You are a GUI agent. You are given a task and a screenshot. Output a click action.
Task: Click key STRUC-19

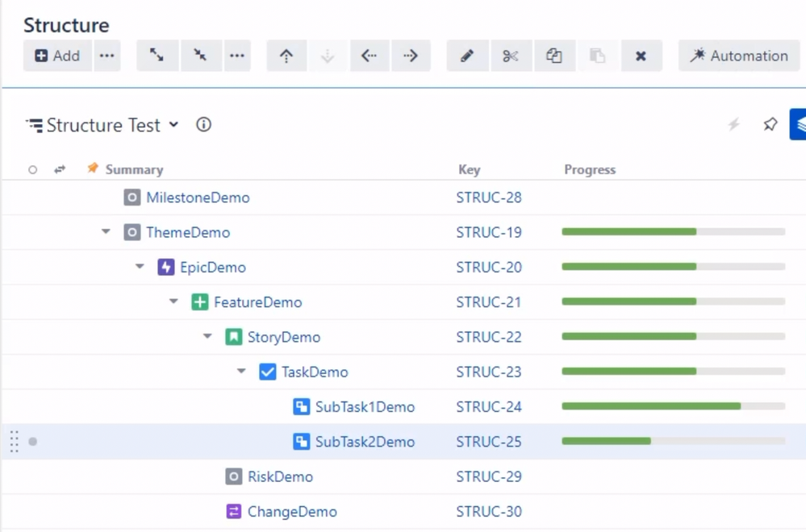pos(489,233)
